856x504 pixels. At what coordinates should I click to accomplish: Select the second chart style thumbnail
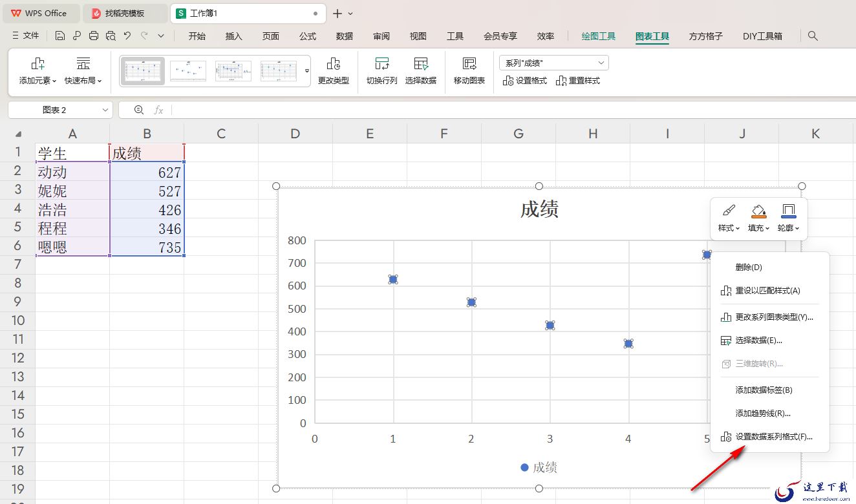pyautogui.click(x=188, y=70)
